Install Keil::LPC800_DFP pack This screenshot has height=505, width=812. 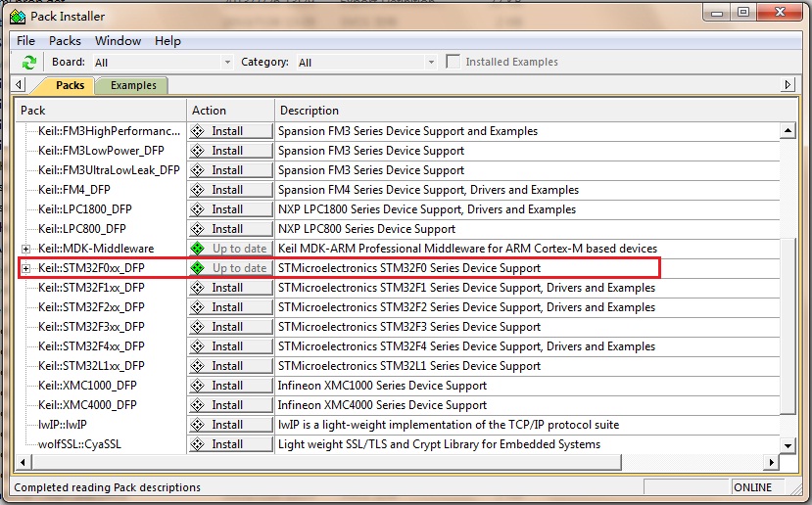point(230,229)
